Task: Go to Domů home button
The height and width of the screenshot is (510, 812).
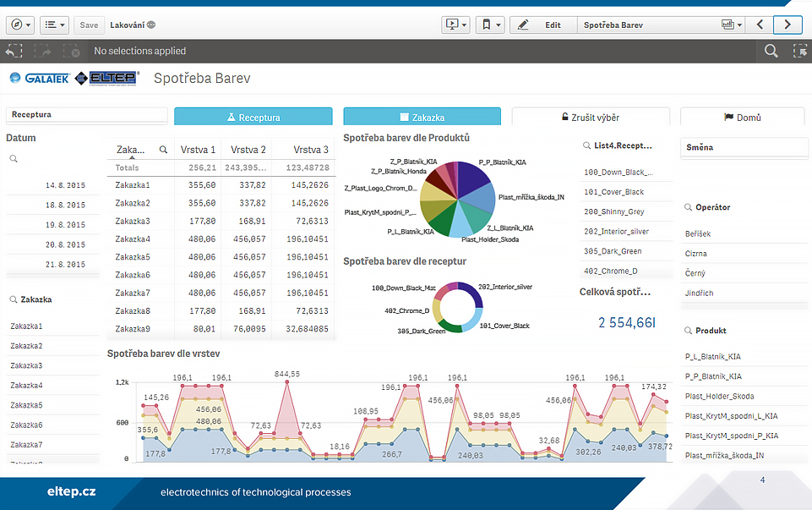Action: pos(742,117)
